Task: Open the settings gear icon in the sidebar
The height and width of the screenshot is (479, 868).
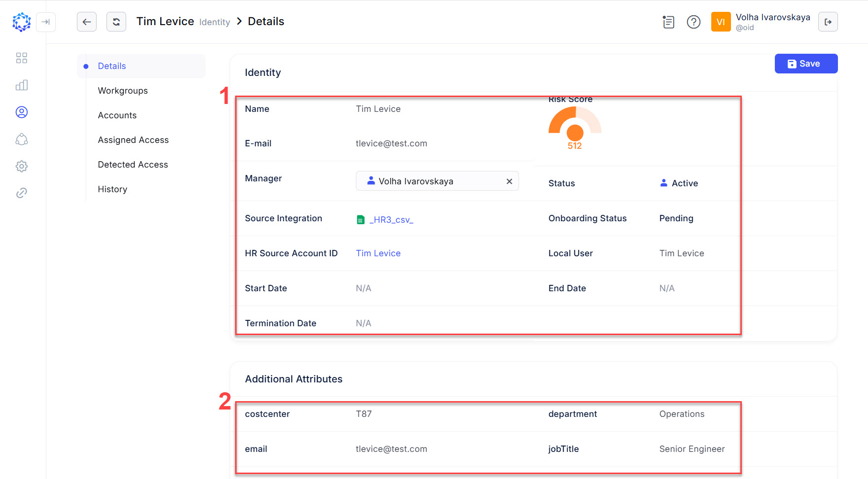Action: pyautogui.click(x=21, y=166)
